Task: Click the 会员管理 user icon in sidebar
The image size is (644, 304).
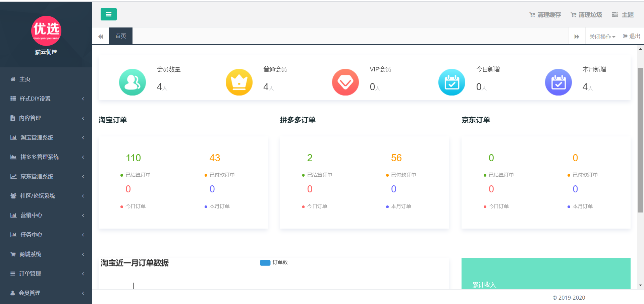Action: pyautogui.click(x=13, y=293)
